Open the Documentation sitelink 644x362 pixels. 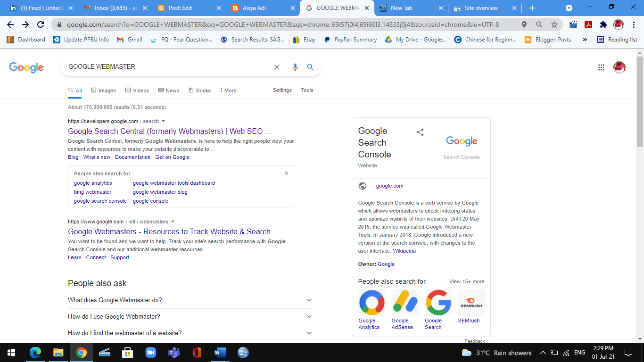click(x=132, y=157)
